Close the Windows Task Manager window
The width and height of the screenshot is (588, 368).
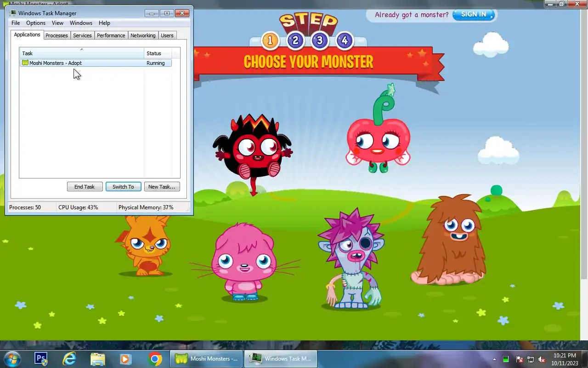(182, 13)
